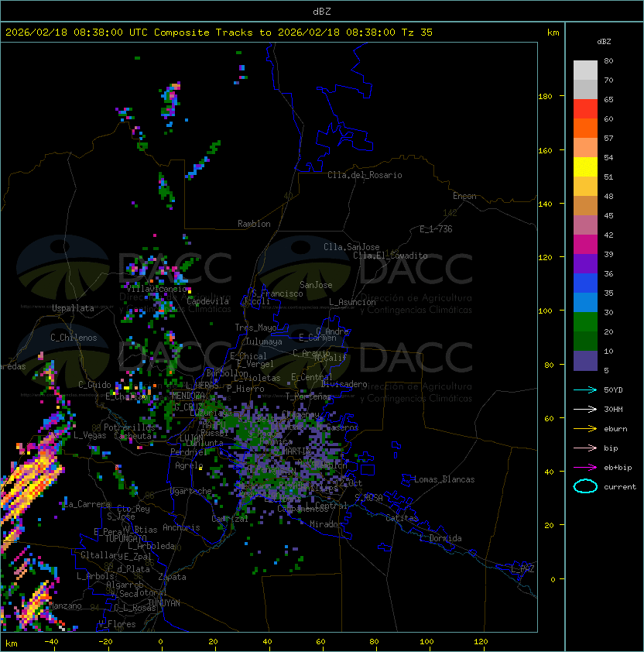
Task: Click the 'Clla.del_Rosario' map label
Action: [365, 175]
